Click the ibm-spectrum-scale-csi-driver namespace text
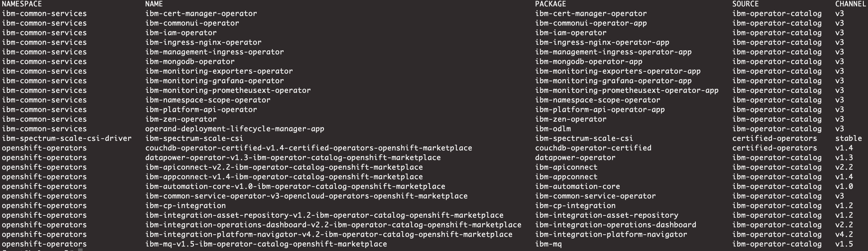This screenshot has height=251, width=868. 67,139
